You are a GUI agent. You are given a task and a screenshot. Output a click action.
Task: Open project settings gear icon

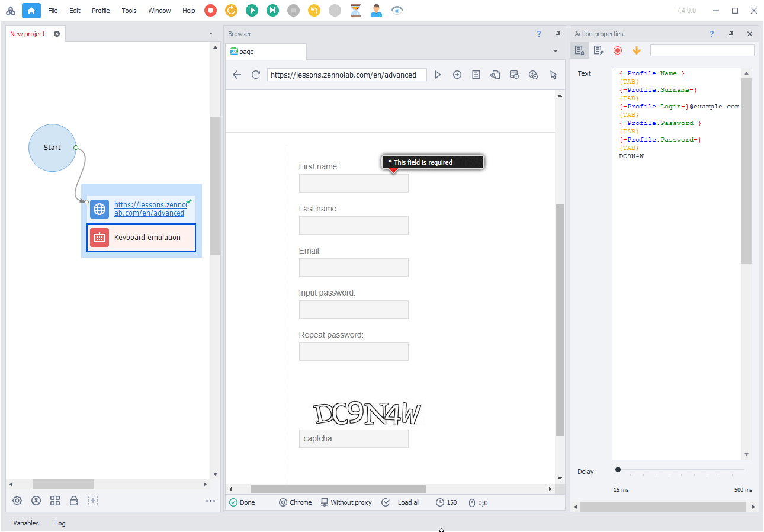(x=17, y=501)
